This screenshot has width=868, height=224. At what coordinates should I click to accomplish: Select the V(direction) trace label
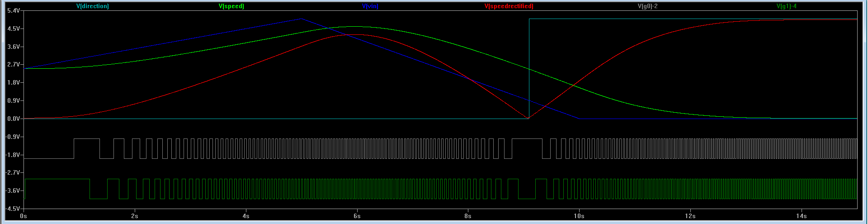coord(93,6)
